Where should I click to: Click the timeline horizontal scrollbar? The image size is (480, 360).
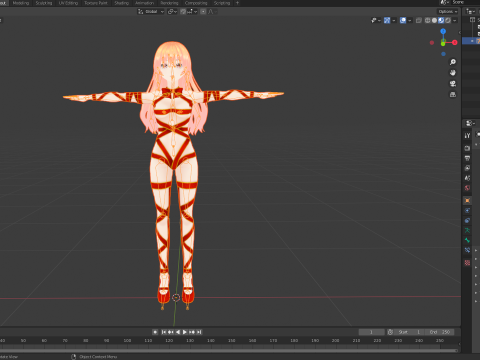coord(228,350)
